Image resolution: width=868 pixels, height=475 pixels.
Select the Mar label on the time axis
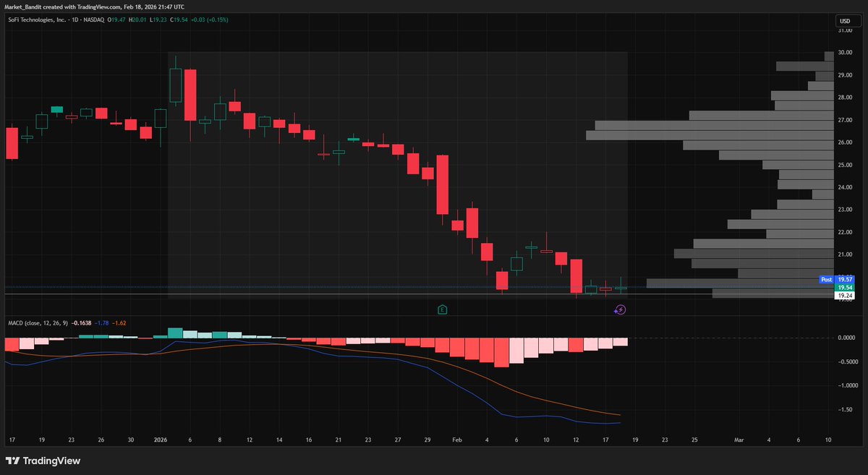tap(739, 439)
